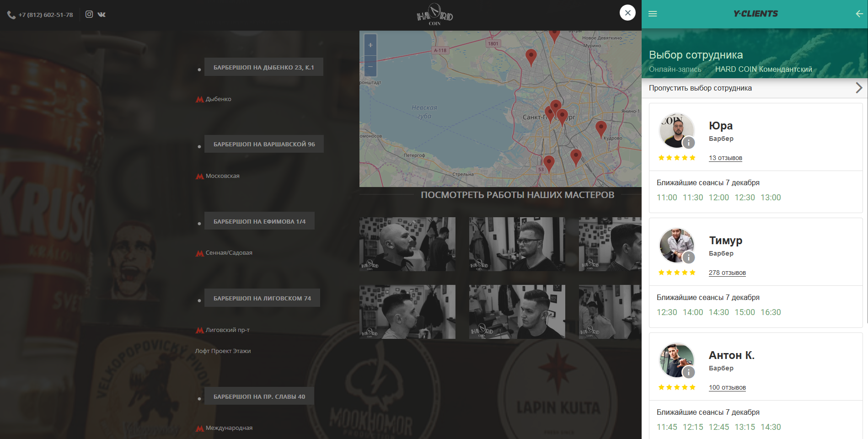Pick 13:00 session for Юра
The image size is (868, 439).
(x=771, y=198)
